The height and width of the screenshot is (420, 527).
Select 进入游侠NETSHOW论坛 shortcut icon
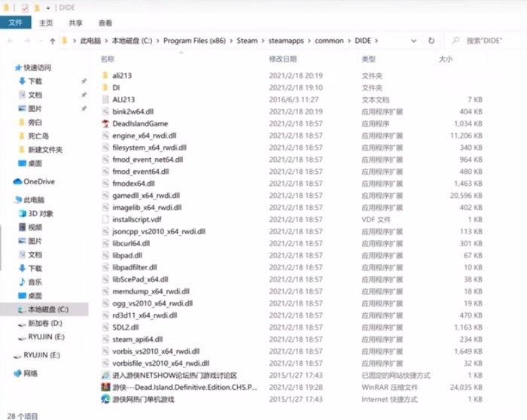(x=105, y=376)
